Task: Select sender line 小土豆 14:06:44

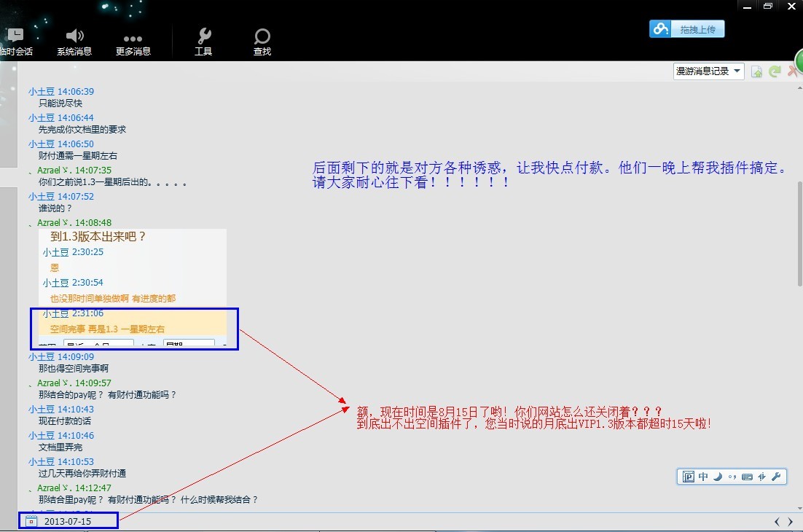Action: (61, 118)
